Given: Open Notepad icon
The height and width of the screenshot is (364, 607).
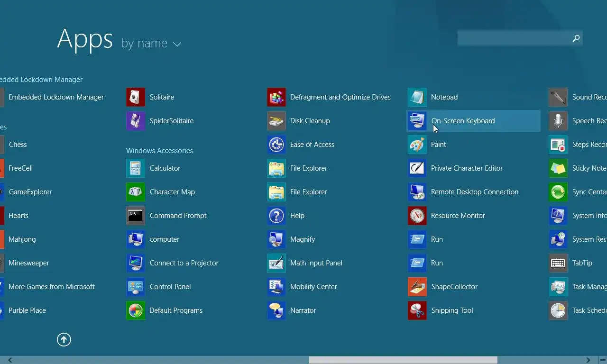Looking at the screenshot, I should 417,97.
